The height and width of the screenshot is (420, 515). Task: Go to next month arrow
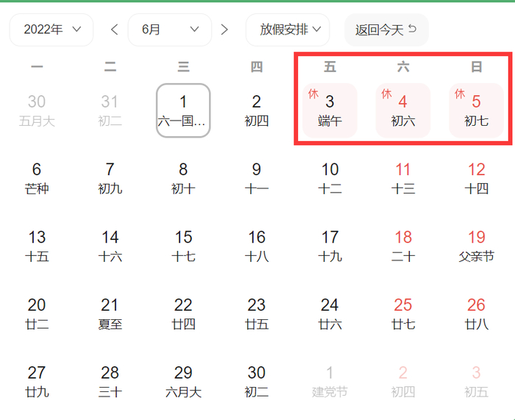pyautogui.click(x=224, y=29)
